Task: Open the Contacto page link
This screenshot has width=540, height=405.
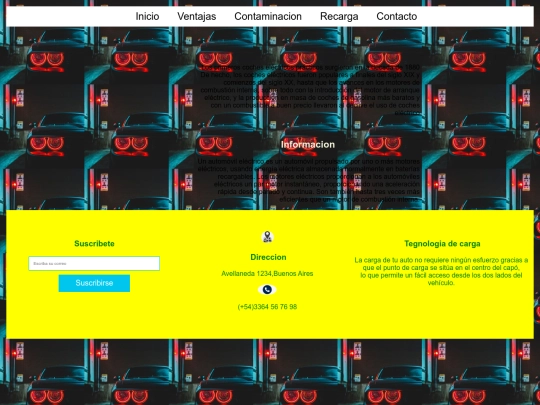Action: coord(396,16)
